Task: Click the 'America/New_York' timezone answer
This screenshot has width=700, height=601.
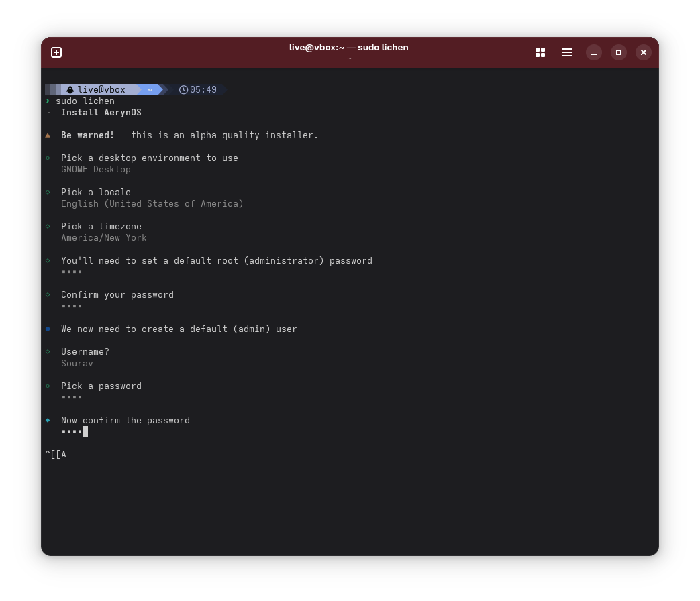Action: point(103,237)
